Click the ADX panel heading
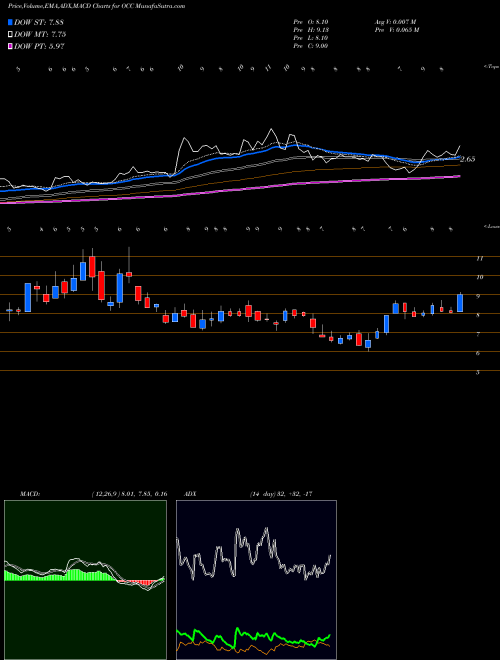The height and width of the screenshot is (660, 500). click(x=191, y=494)
